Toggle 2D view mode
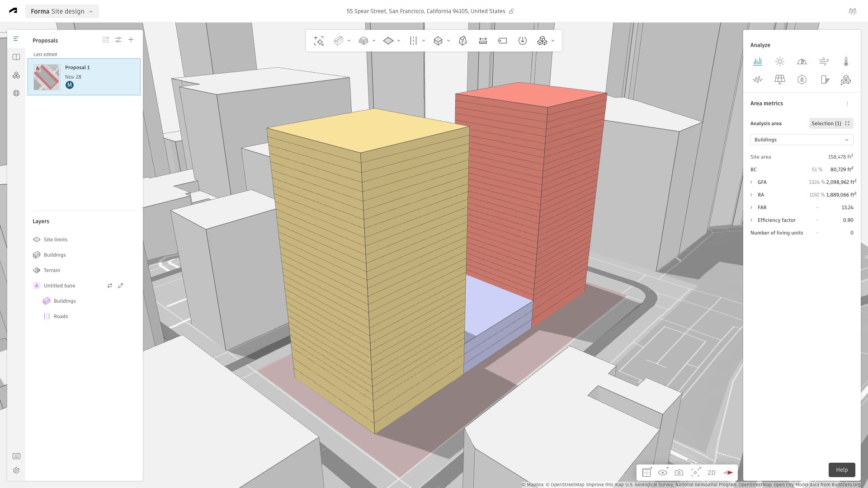 coord(712,473)
